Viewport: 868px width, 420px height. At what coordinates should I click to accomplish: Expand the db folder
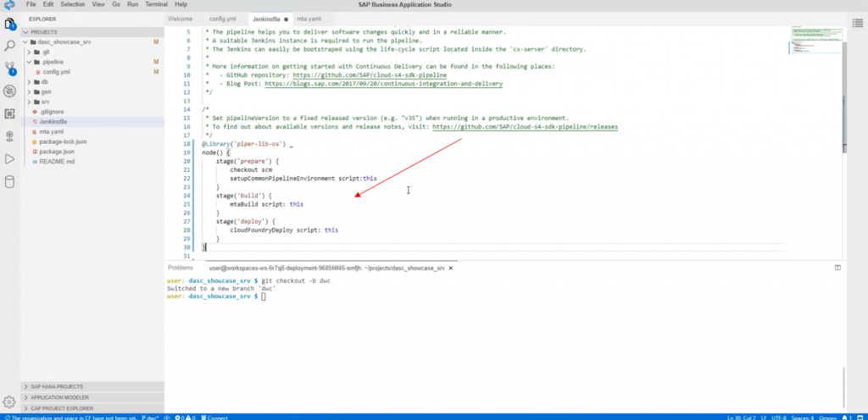click(30, 82)
